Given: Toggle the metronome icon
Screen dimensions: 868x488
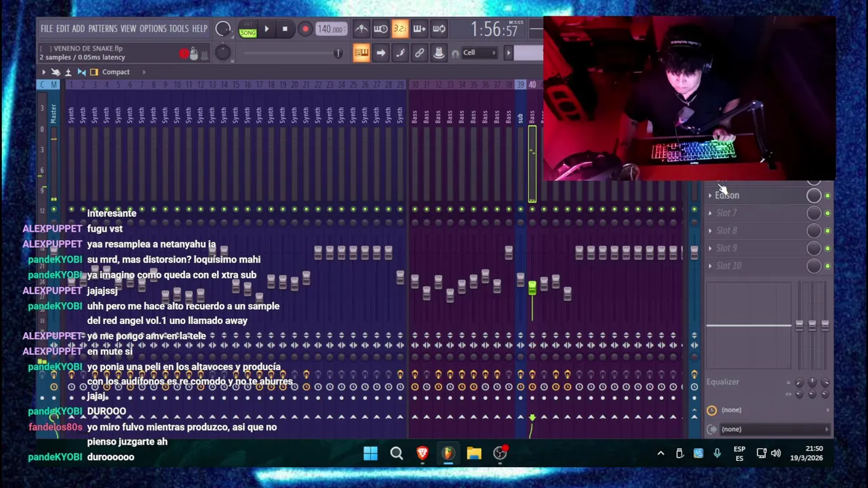Looking at the screenshot, I should 361,29.
